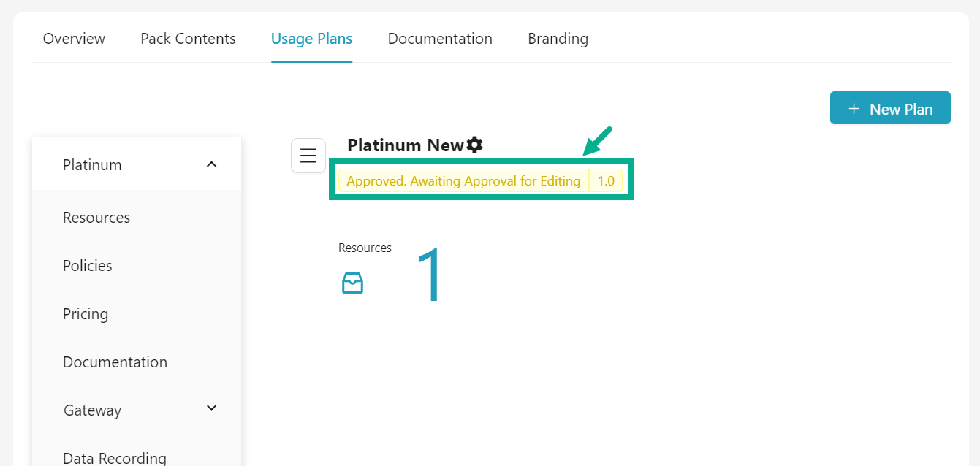980x466 pixels.
Task: Click the Approved Awaiting Approval status badge
Action: 463,181
